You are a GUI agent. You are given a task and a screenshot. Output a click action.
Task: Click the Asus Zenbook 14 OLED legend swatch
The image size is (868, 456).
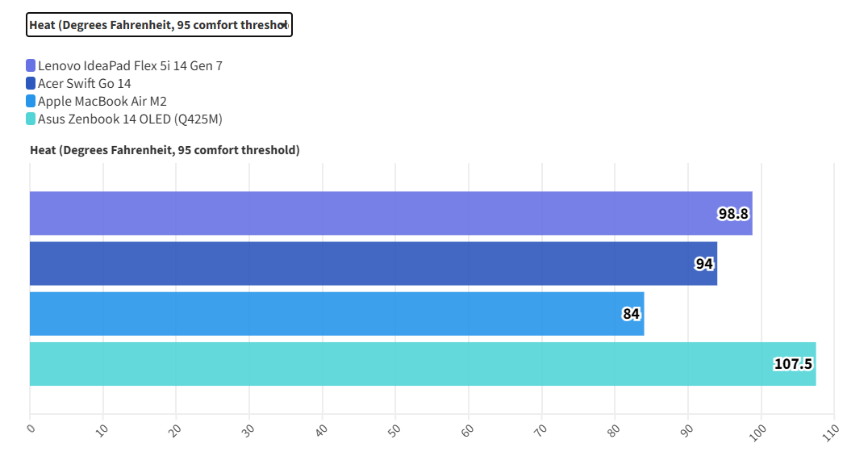[x=31, y=119]
